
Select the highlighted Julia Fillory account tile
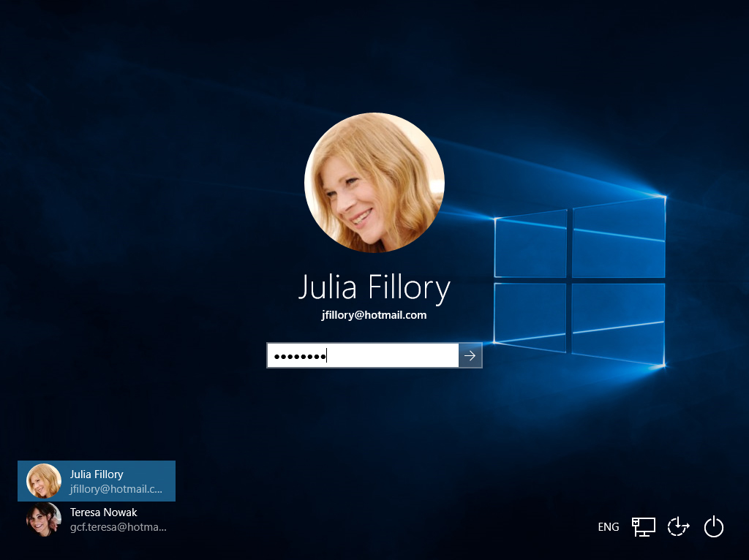pyautogui.click(x=96, y=481)
